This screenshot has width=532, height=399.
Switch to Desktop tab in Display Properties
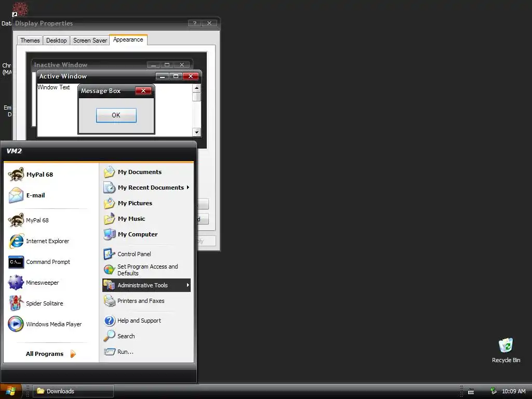56,41
